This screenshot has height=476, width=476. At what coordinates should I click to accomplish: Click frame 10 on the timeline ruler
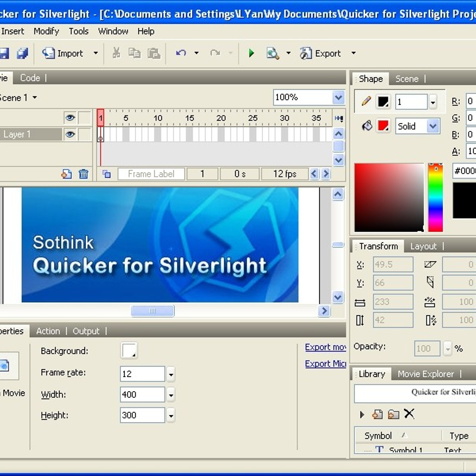coord(158,118)
